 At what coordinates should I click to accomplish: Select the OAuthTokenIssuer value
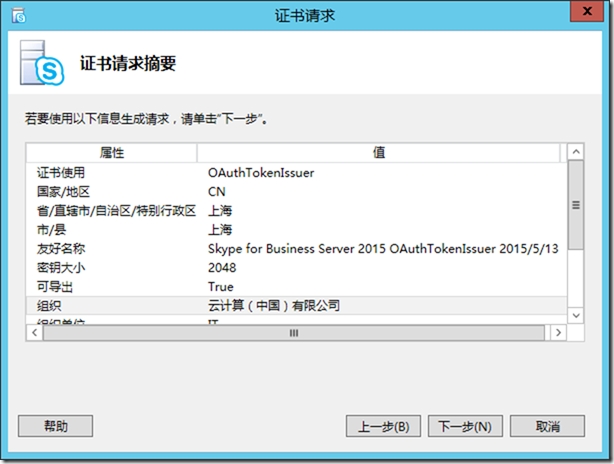(x=261, y=173)
